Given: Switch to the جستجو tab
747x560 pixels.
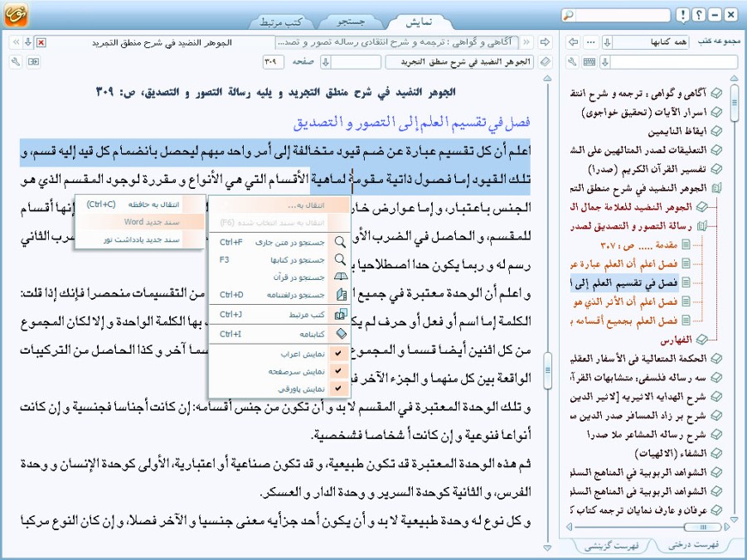Looking at the screenshot, I should coord(351,22).
